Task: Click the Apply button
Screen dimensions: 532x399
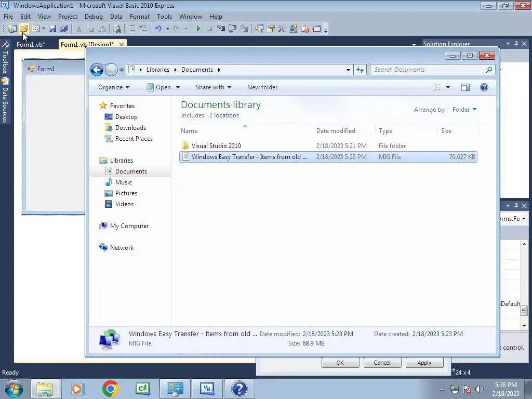Action: pyautogui.click(x=424, y=363)
